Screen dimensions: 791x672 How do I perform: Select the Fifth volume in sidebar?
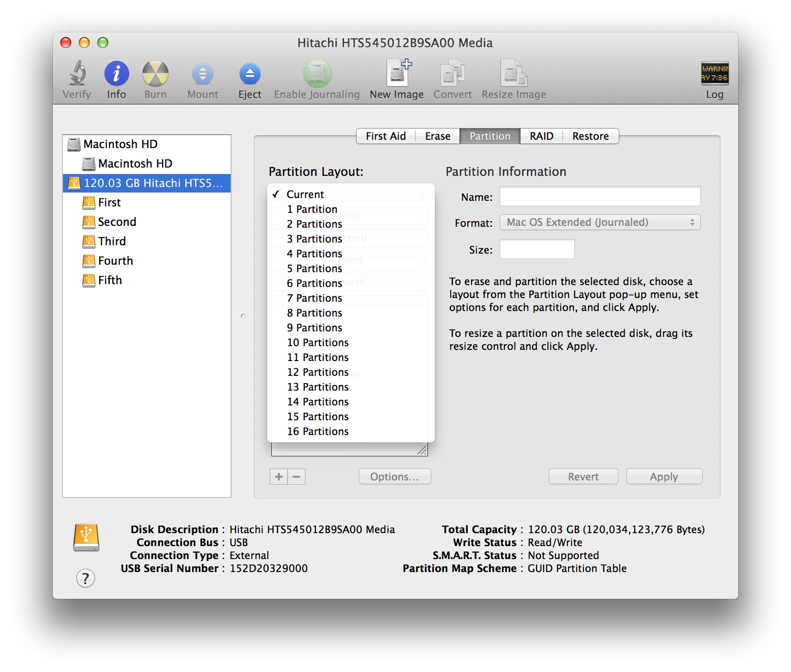point(147,280)
